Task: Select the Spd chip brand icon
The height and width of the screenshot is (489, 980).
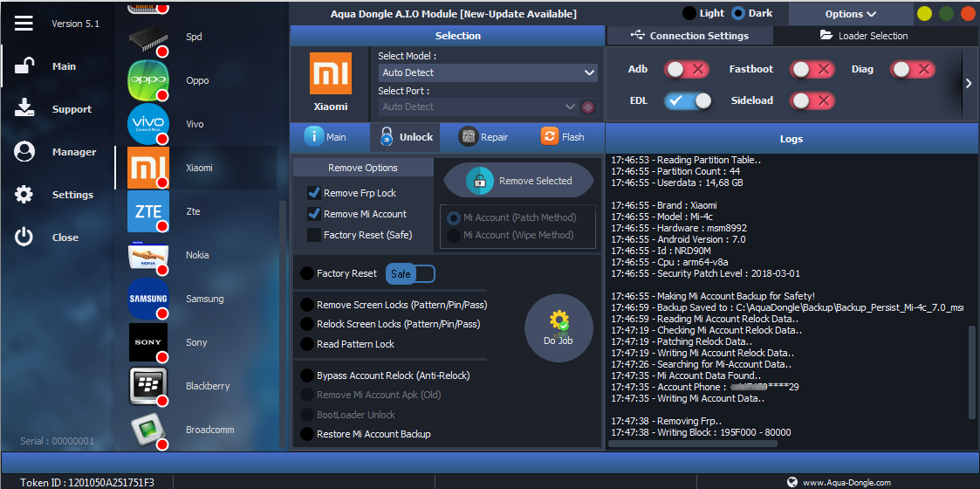Action: click(148, 38)
